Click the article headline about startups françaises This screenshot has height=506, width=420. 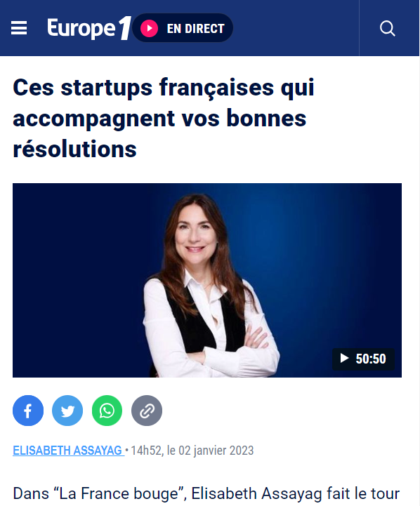pos(164,118)
